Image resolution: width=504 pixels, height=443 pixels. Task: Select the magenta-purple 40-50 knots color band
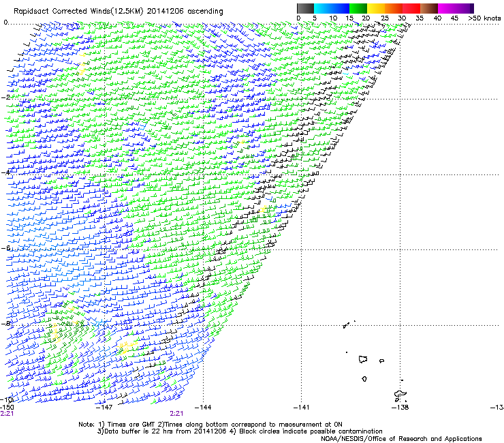[x=456, y=8]
